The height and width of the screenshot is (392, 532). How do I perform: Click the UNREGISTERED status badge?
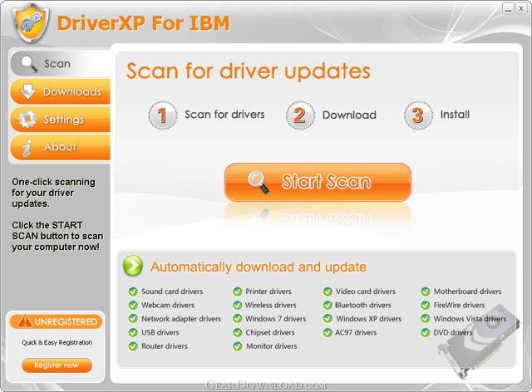(x=56, y=321)
